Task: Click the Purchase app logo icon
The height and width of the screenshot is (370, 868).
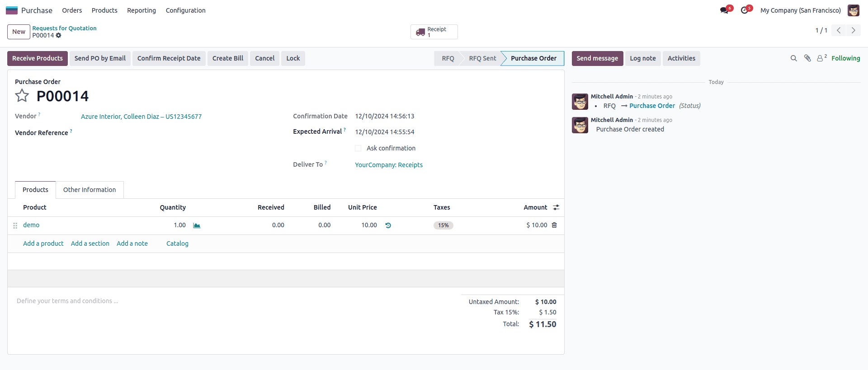Action: pyautogui.click(x=12, y=10)
